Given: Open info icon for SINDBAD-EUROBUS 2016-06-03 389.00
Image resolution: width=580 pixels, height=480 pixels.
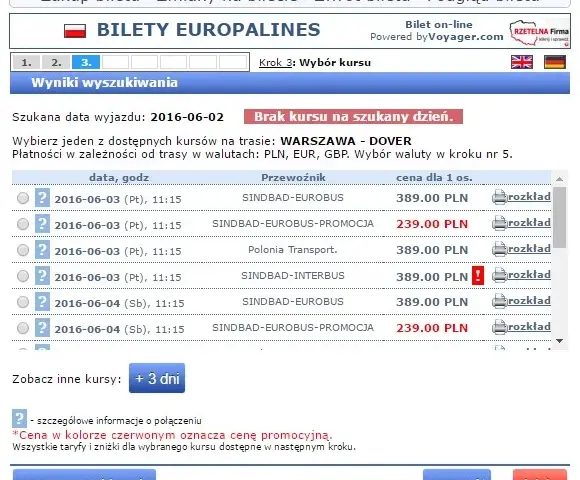Looking at the screenshot, I should (x=42, y=198).
